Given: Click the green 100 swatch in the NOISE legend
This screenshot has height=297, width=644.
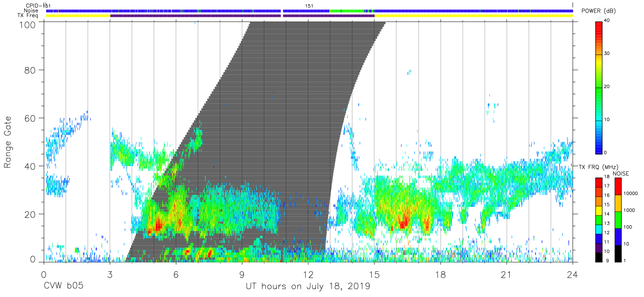Looking at the screenshot, I should 618,220.
